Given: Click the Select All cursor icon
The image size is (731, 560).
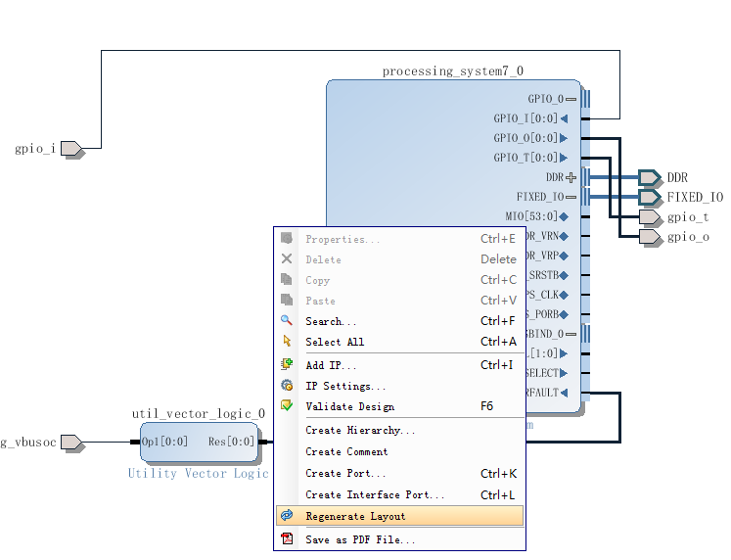Looking at the screenshot, I should coord(287,341).
